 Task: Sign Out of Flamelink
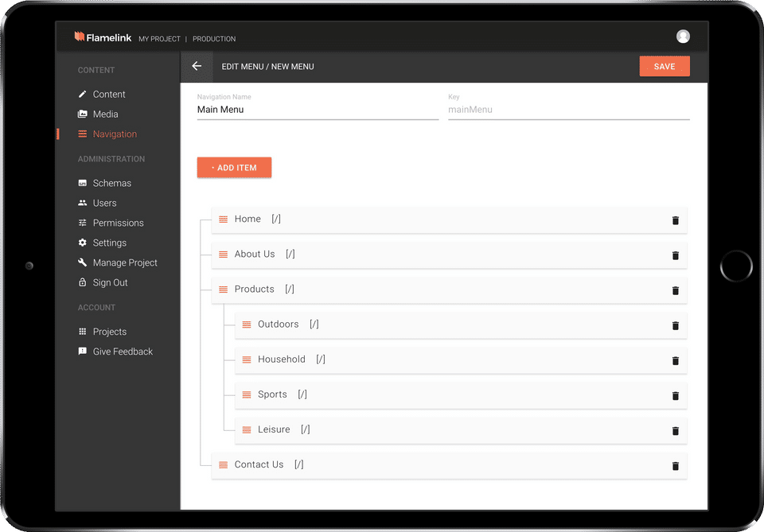(110, 282)
